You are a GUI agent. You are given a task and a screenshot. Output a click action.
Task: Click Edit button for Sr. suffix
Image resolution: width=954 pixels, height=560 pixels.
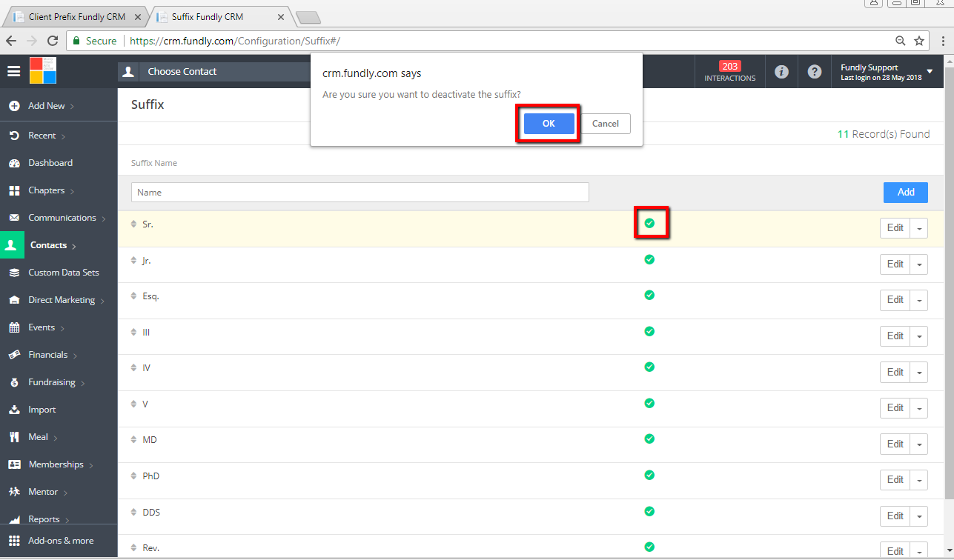[895, 228]
